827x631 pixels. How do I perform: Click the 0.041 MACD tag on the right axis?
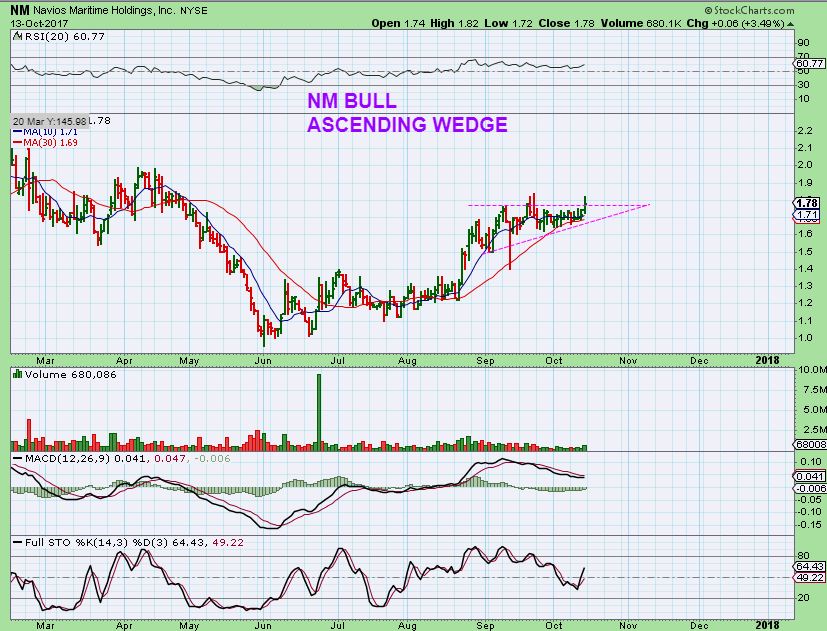coord(810,476)
